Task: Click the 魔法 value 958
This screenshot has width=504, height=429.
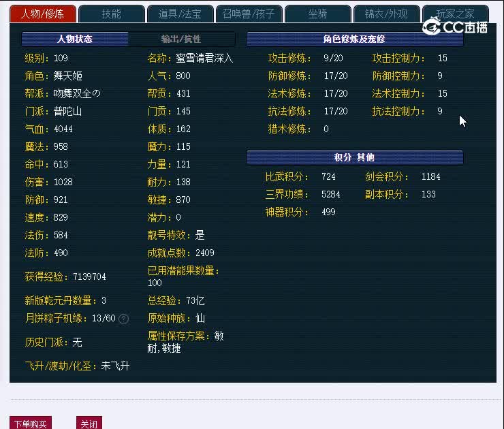Action: tap(61, 146)
